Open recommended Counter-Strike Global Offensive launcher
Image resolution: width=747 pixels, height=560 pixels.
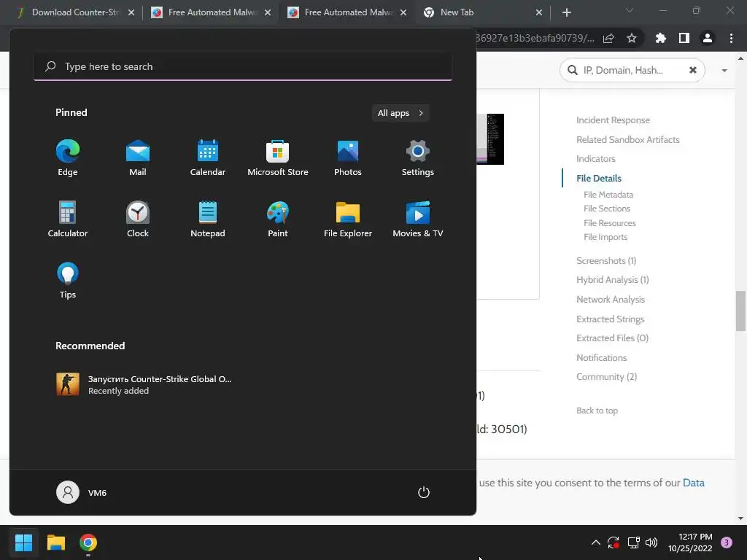click(x=144, y=384)
